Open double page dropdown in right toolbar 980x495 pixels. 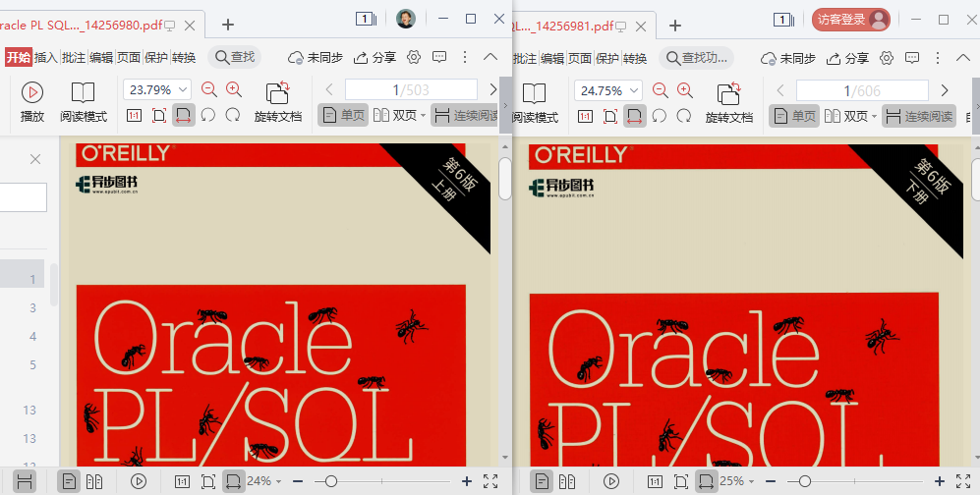tap(874, 117)
